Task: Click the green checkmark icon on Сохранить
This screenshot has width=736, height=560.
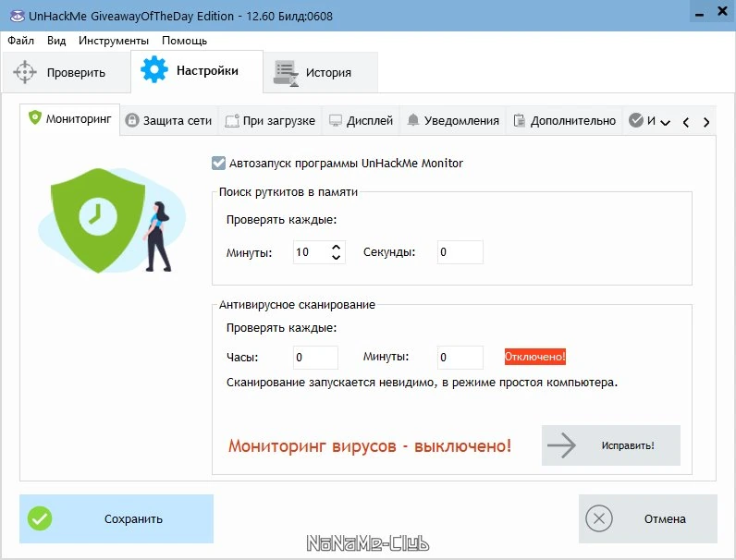Action: click(x=40, y=518)
